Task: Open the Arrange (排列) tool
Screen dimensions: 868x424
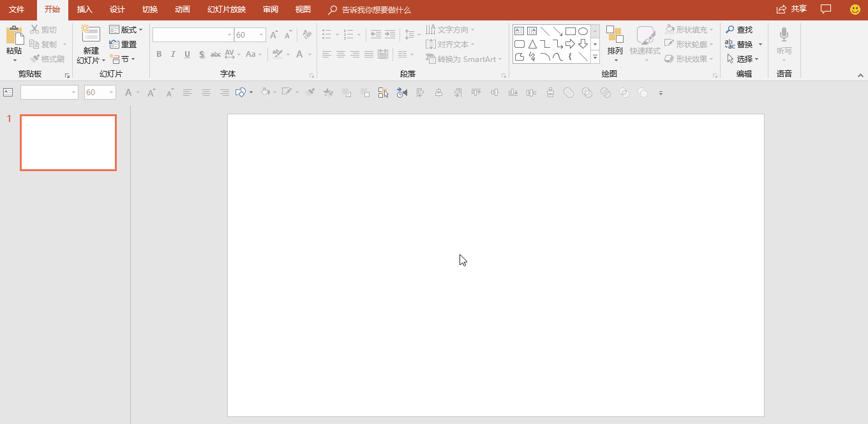Action: pos(615,42)
